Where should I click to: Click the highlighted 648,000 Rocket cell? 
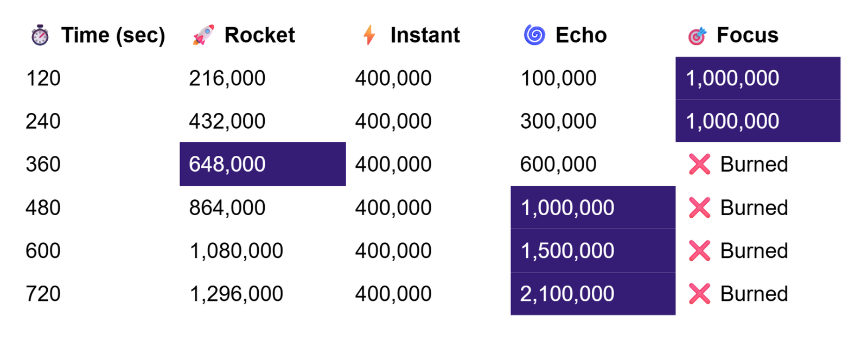(x=263, y=164)
